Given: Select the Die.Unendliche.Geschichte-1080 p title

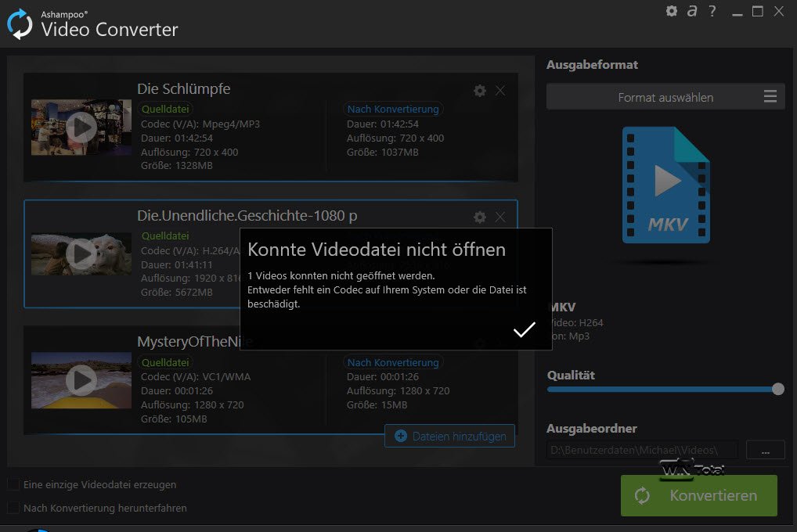Looking at the screenshot, I should click(247, 215).
